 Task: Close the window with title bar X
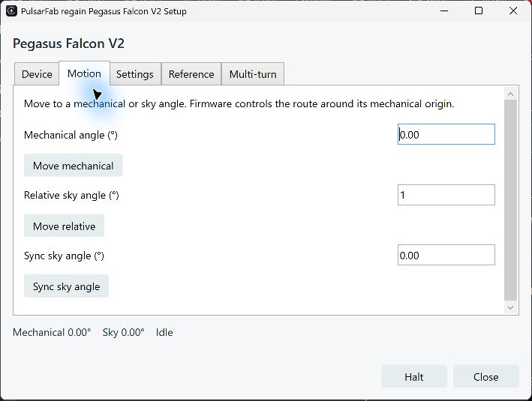coord(513,10)
